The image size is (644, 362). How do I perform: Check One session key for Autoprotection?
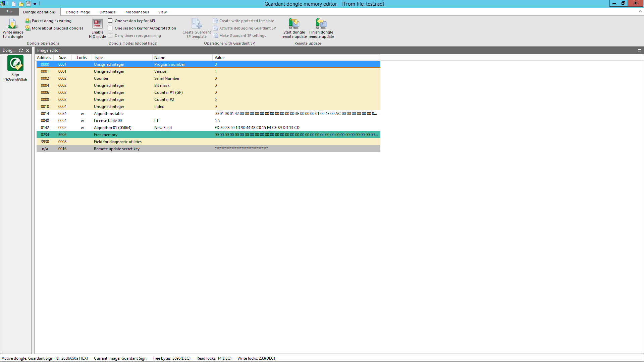click(110, 28)
